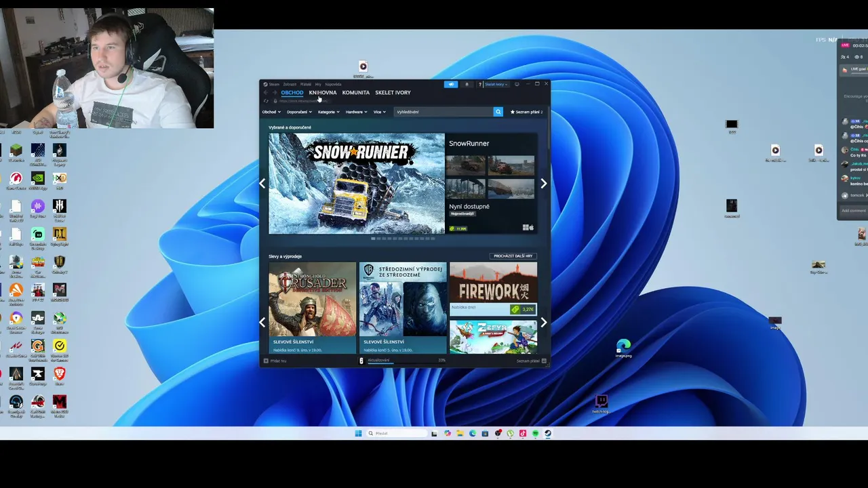Click the plus icon beside Přidat hru
Viewport: 868px width, 488px height.
point(266,361)
